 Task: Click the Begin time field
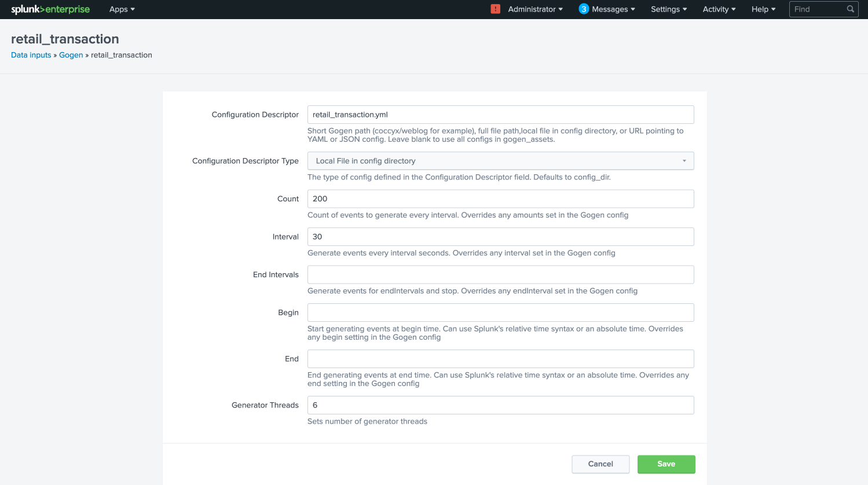click(x=500, y=313)
